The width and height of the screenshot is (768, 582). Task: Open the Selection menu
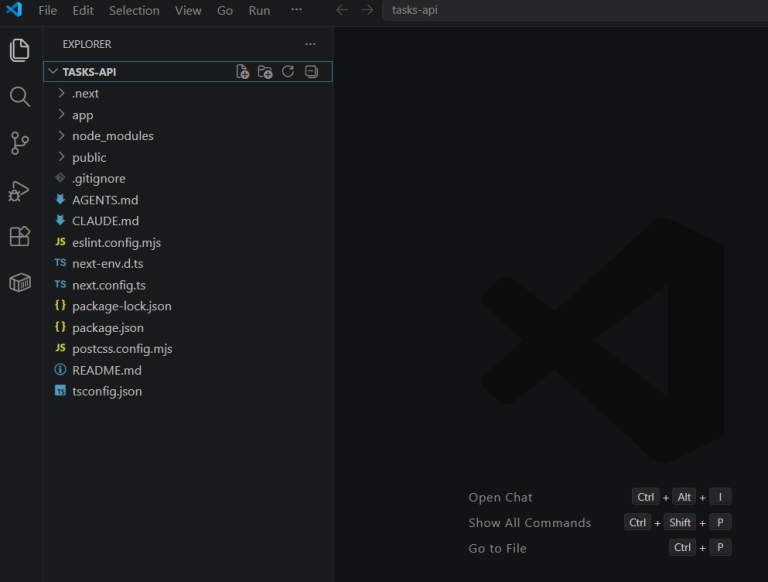coord(134,10)
